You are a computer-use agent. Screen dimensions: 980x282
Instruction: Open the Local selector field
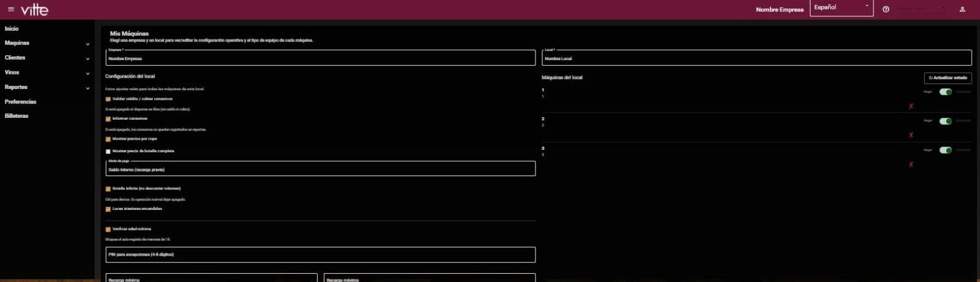[x=757, y=58]
